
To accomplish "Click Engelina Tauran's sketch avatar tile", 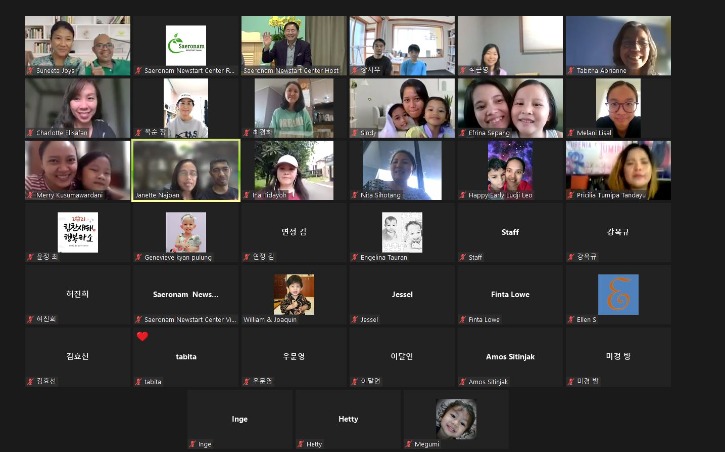I will point(402,232).
